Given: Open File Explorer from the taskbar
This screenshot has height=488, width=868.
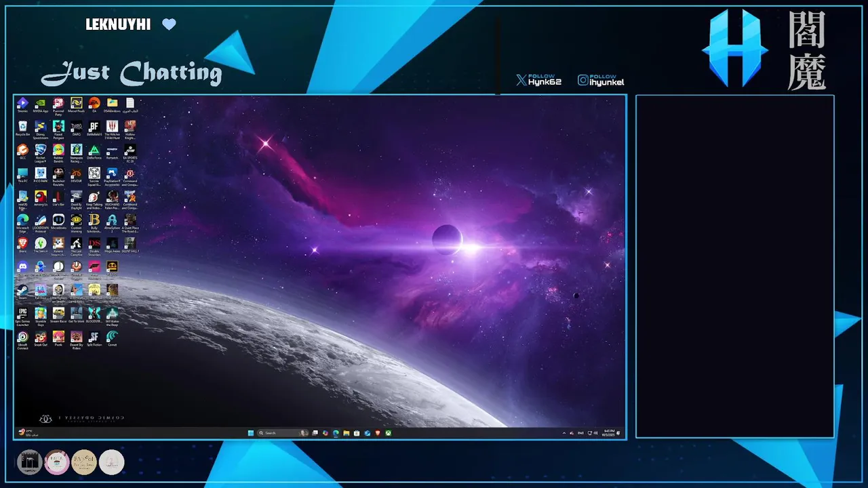Looking at the screenshot, I should point(347,432).
